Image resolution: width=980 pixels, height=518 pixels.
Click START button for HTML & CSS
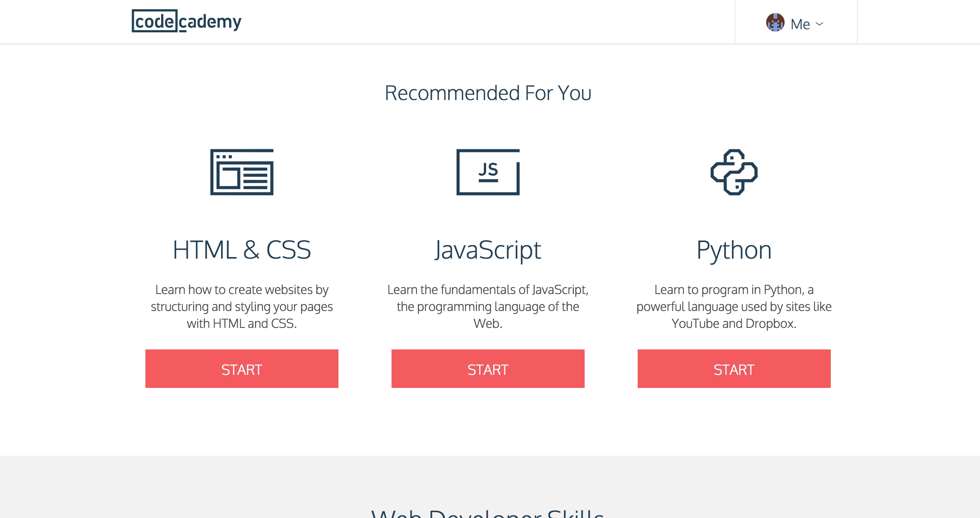coord(242,369)
